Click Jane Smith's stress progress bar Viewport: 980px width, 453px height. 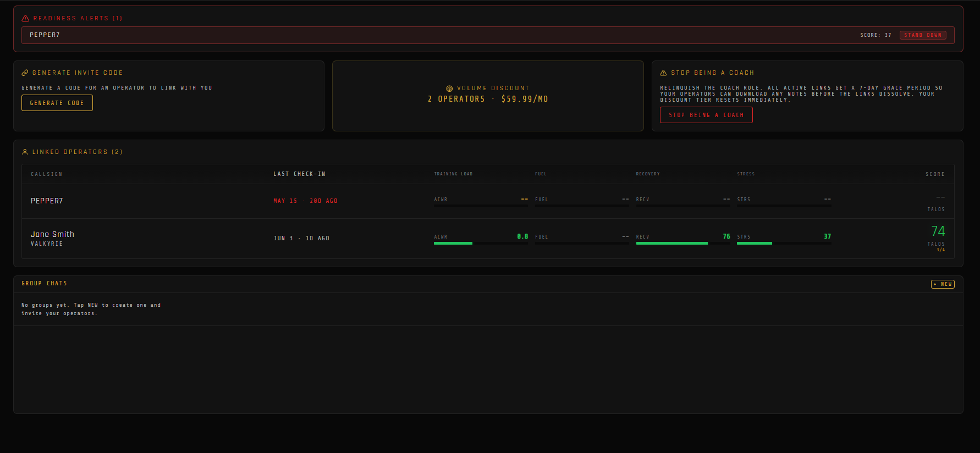[784, 243]
